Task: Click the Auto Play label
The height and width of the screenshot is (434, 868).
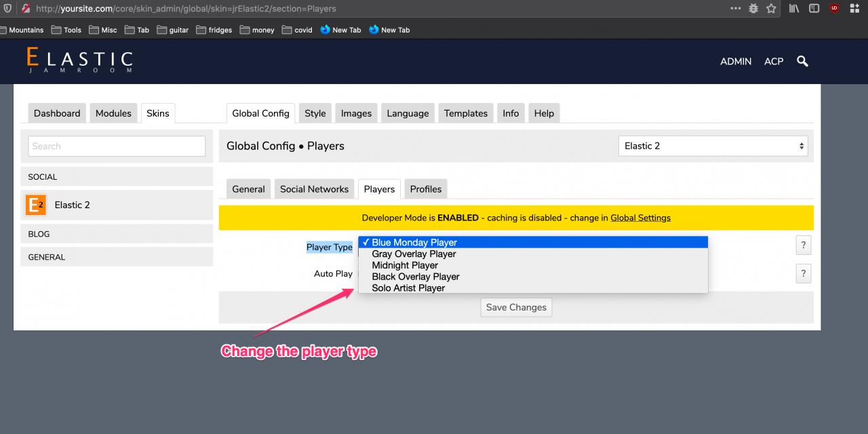Action: (x=333, y=273)
